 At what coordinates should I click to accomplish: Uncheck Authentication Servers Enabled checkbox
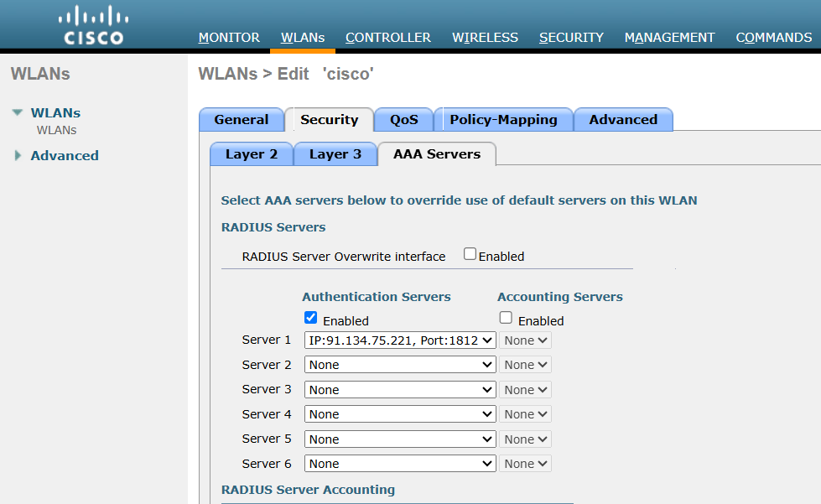pyautogui.click(x=310, y=318)
